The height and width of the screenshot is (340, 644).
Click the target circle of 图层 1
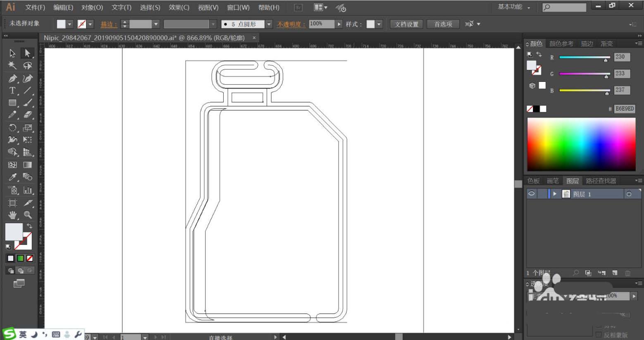[629, 194]
